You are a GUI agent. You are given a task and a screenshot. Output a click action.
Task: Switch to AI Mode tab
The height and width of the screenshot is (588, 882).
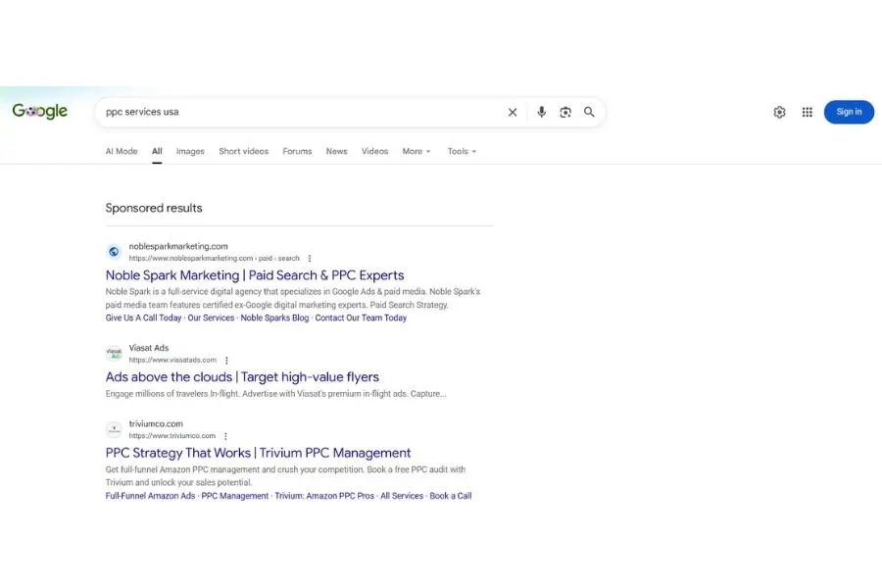point(122,151)
